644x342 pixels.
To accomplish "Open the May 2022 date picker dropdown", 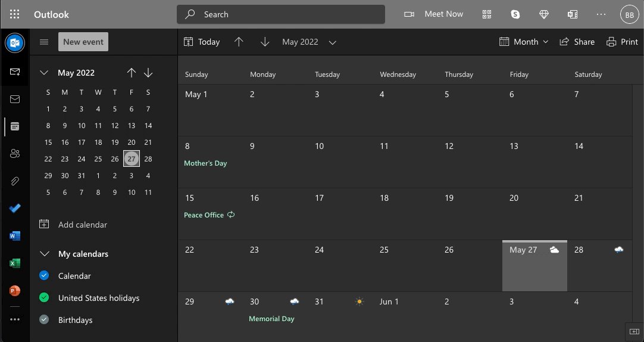I will coord(310,42).
